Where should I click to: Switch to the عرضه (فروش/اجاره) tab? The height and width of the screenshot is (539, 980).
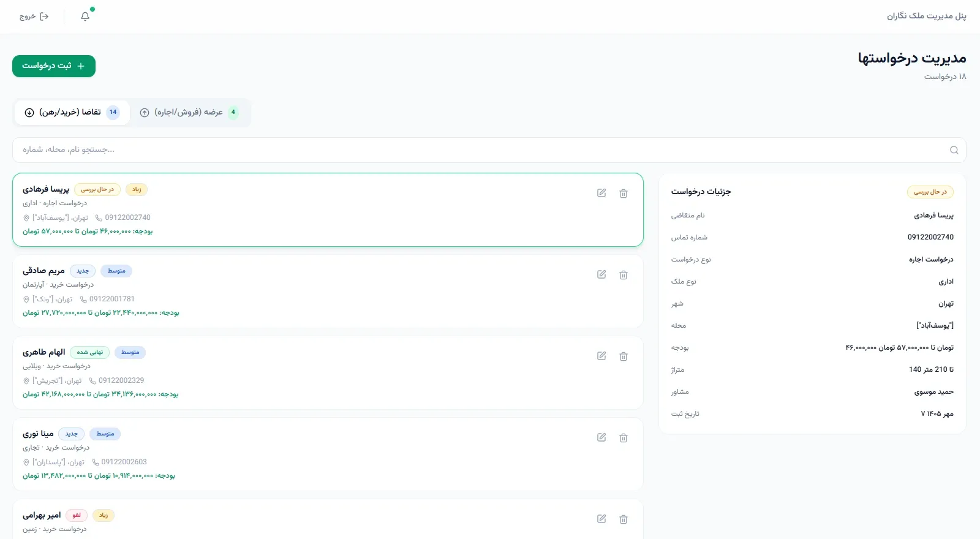(189, 113)
